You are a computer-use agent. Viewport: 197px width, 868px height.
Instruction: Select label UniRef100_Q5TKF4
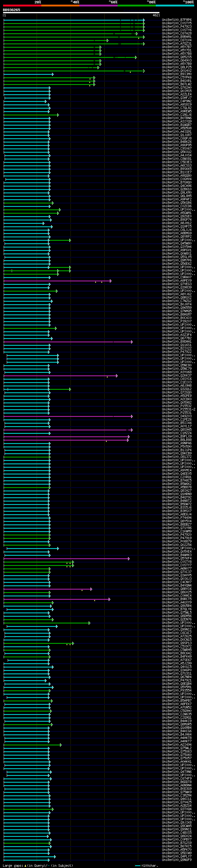pyautogui.click(x=177, y=559)
